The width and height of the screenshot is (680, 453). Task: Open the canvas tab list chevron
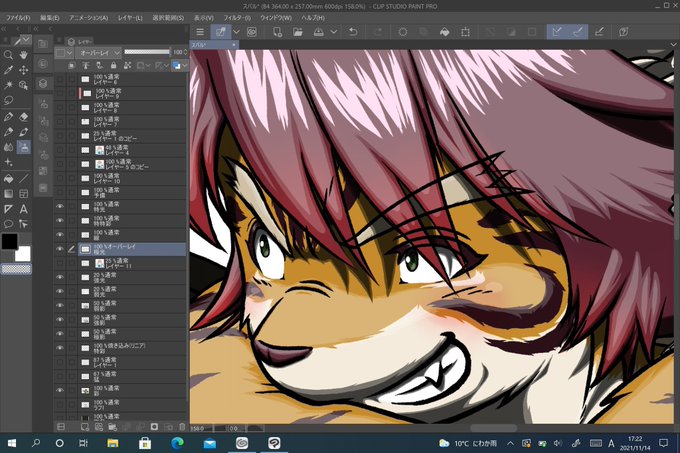673,44
